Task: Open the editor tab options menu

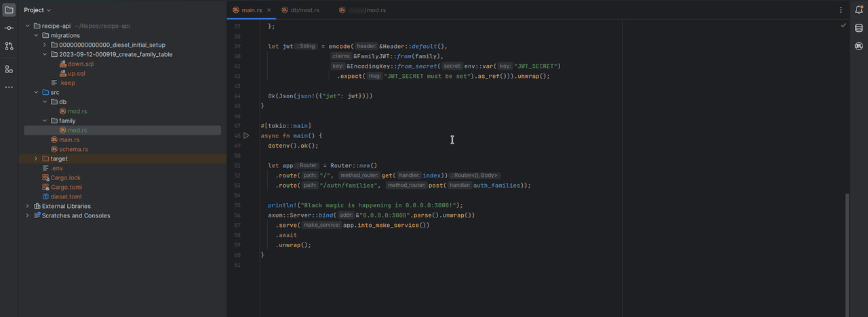Action: pos(841,10)
